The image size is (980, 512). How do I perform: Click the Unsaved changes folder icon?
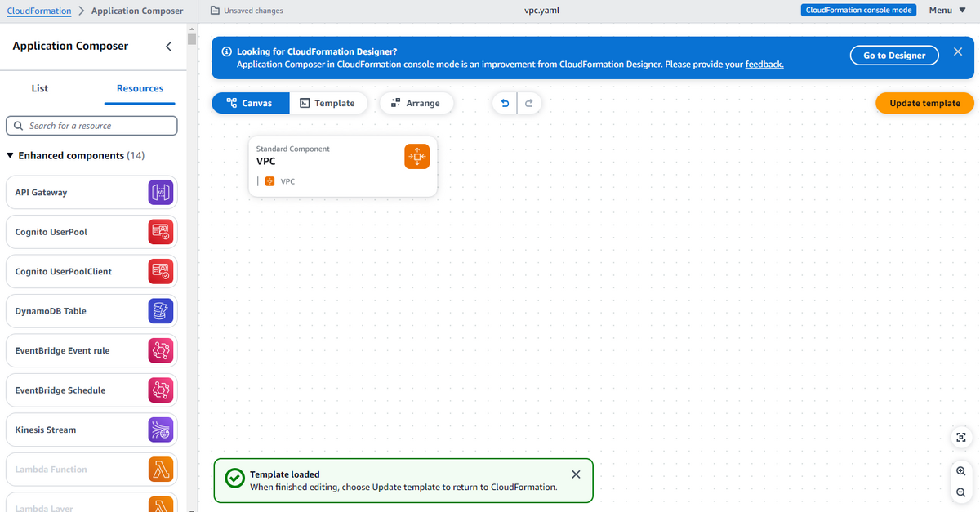pyautogui.click(x=215, y=11)
